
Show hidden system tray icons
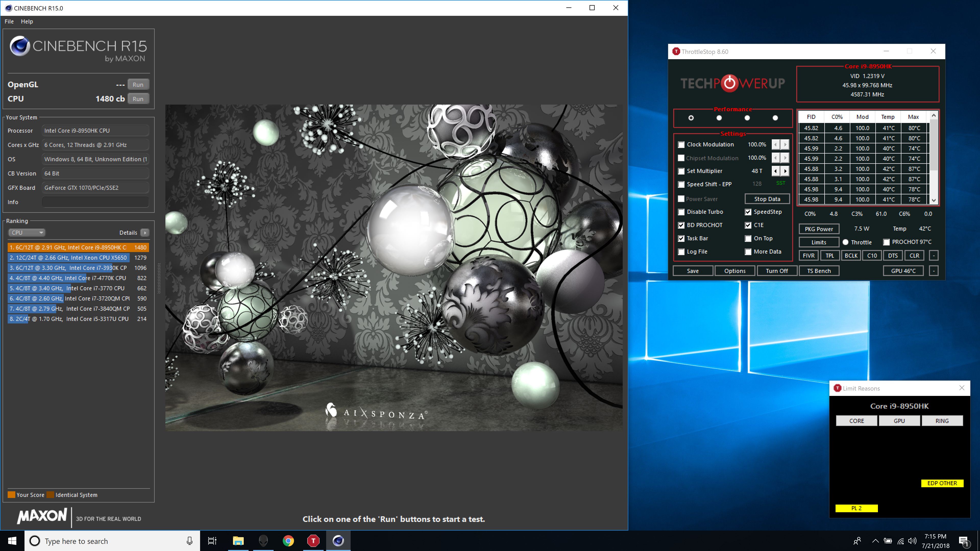tap(875, 541)
